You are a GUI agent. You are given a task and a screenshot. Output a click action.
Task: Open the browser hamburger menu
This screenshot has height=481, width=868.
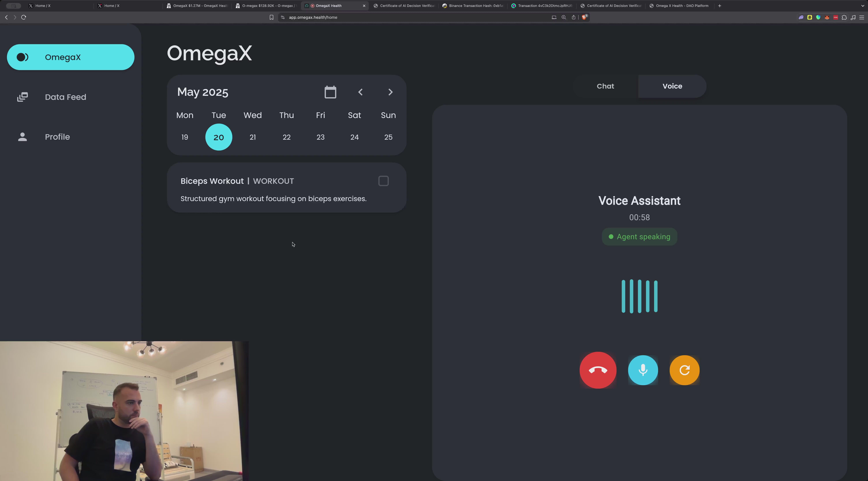862,17
